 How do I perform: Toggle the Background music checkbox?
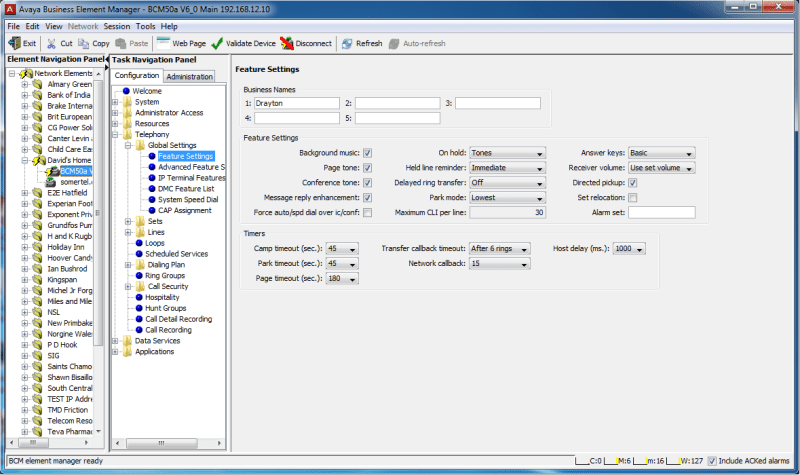pyautogui.click(x=367, y=153)
